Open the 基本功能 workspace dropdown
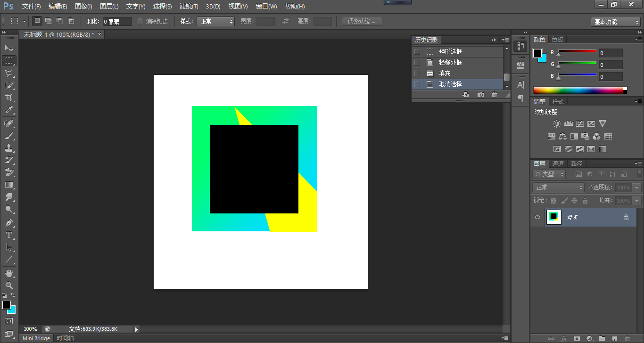 616,22
